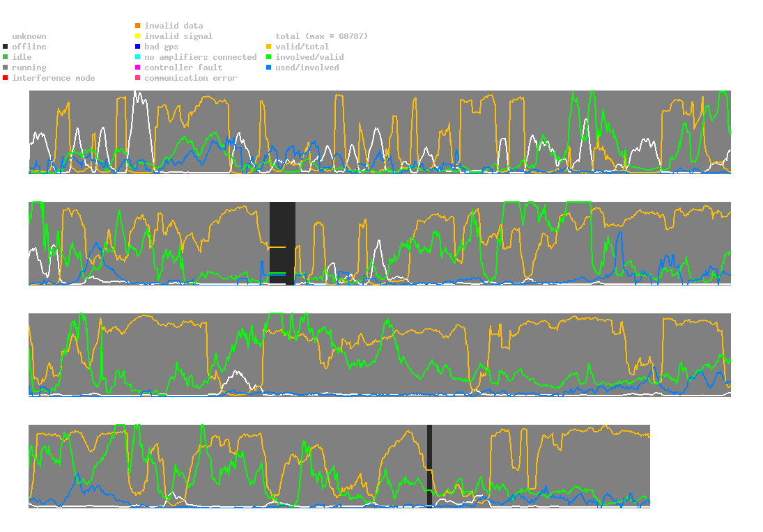The height and width of the screenshot is (532, 763).
Task: Click the red interference mode color swatch
Action: coord(6,78)
